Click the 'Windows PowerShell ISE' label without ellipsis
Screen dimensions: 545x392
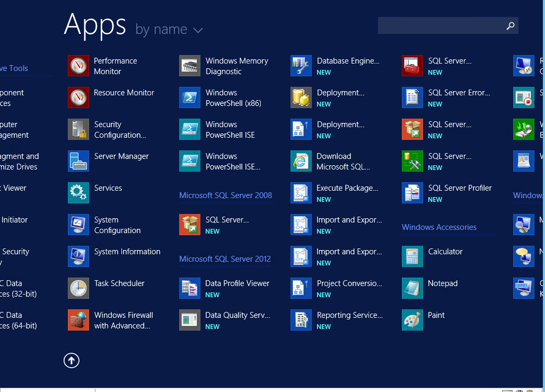[x=230, y=129]
